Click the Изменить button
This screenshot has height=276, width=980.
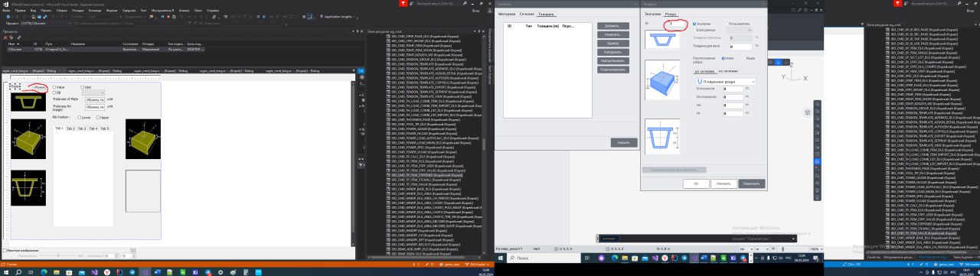tap(612, 34)
